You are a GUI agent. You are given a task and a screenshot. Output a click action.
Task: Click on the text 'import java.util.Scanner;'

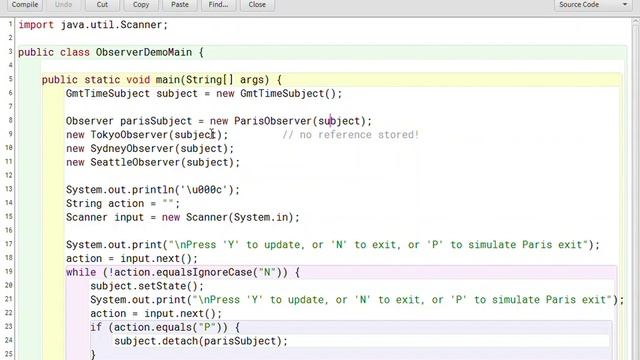(93, 25)
